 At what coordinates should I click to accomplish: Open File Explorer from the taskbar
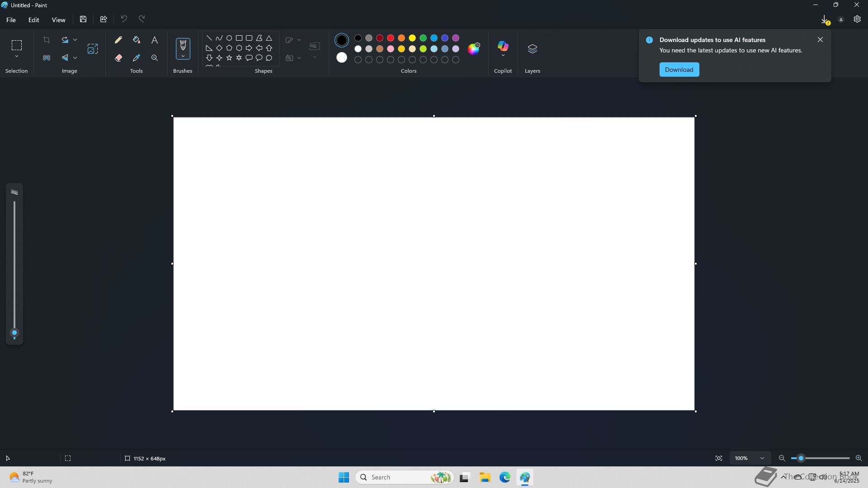pos(485,477)
